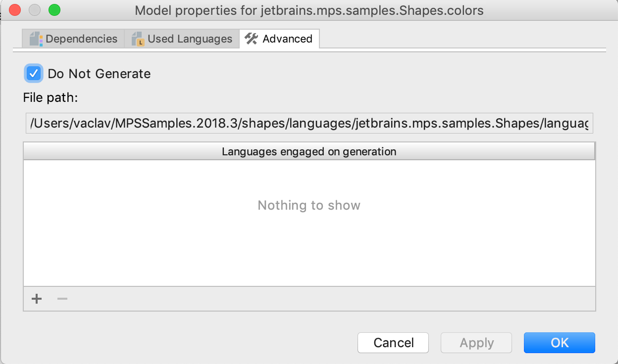Select the Advanced tab label
The height and width of the screenshot is (364, 618).
(287, 39)
